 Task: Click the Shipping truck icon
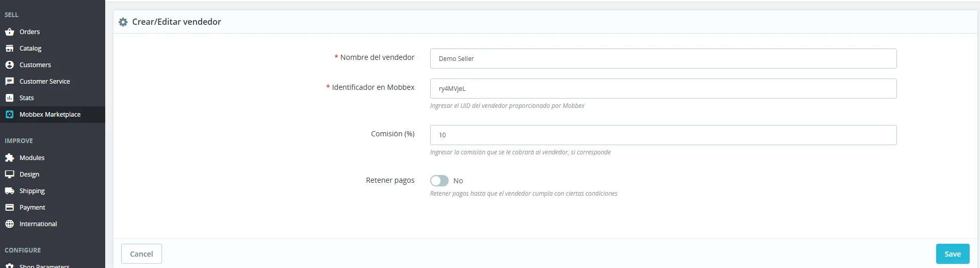9,191
